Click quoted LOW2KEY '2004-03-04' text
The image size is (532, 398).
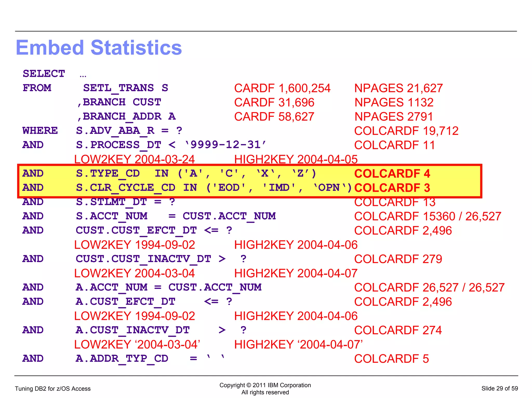[x=137, y=345]
